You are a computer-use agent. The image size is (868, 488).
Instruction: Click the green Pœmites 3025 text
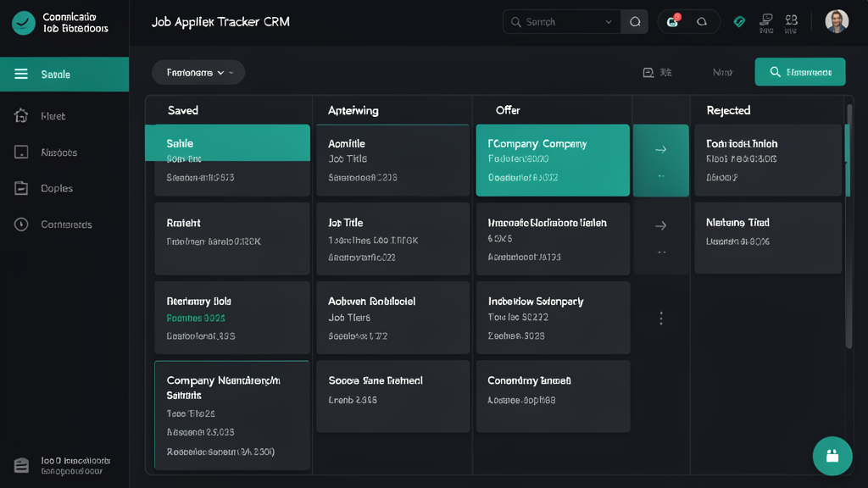point(196,319)
